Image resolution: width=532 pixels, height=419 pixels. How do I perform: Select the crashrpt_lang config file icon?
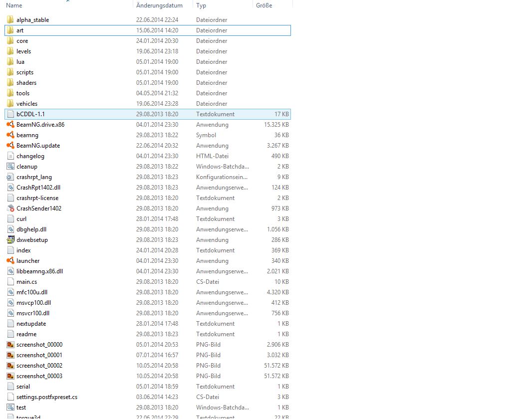click(x=10, y=177)
